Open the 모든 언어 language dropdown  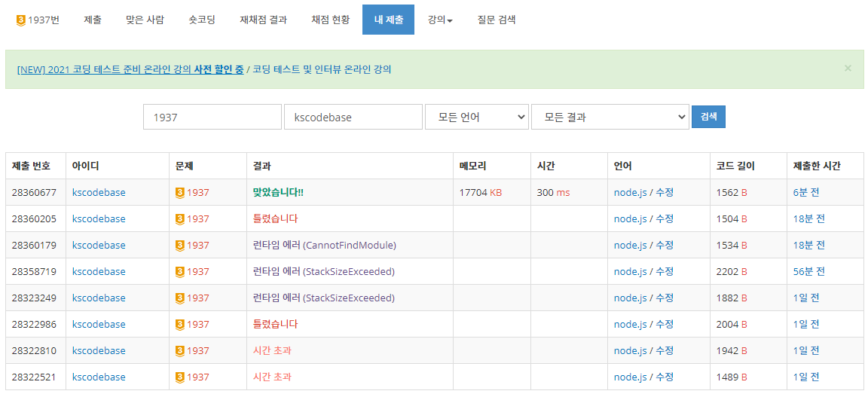point(477,117)
